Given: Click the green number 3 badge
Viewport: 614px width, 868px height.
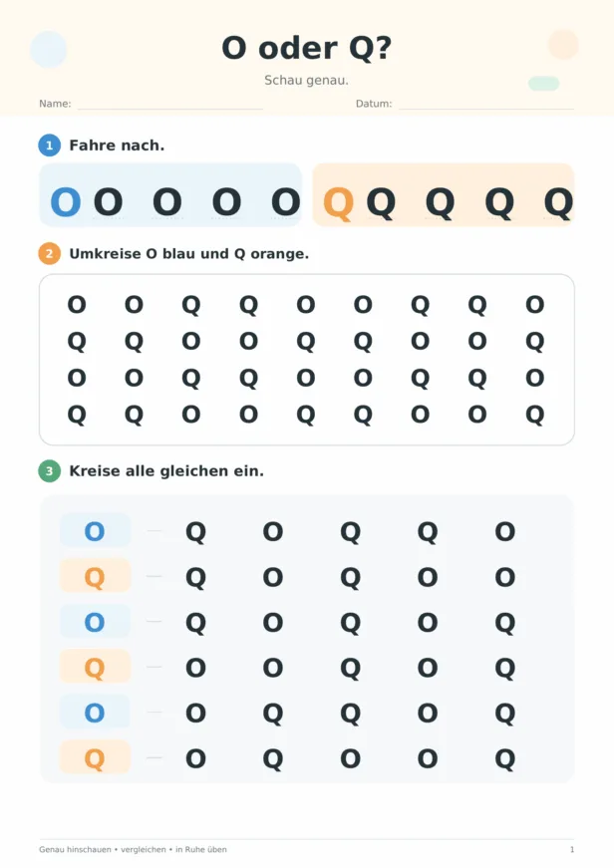Looking at the screenshot, I should click(49, 471).
